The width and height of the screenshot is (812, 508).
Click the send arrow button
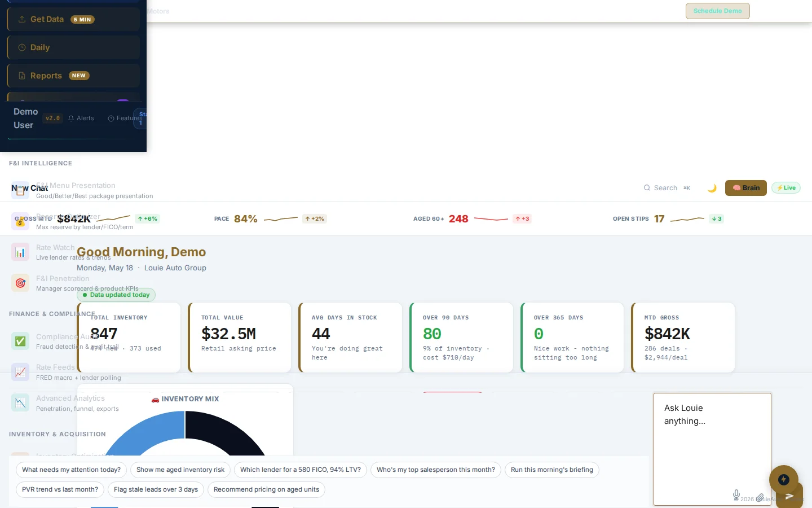[789, 496]
